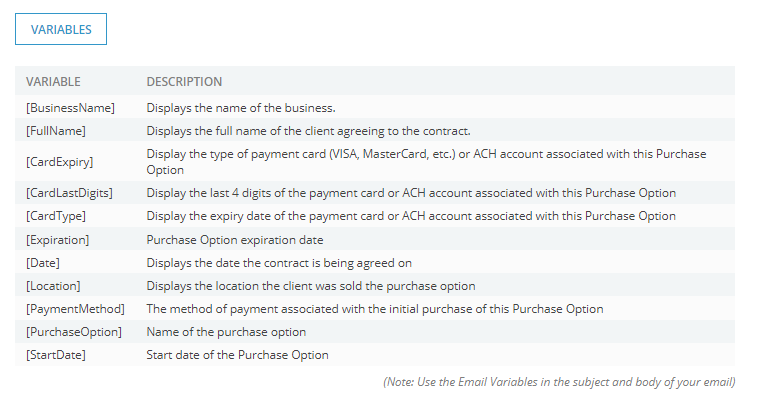Click the 'Start date of the Purchase Option' text

point(238,355)
